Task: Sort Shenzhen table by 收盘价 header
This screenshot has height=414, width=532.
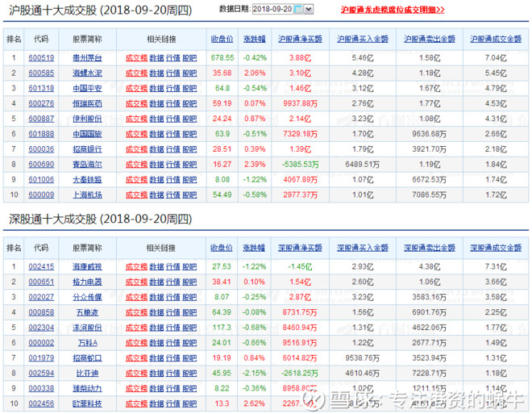Action: pyautogui.click(x=221, y=248)
